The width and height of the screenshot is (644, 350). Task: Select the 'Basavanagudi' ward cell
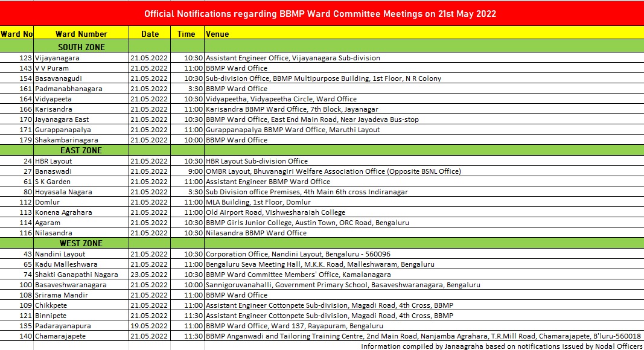pyautogui.click(x=81, y=78)
